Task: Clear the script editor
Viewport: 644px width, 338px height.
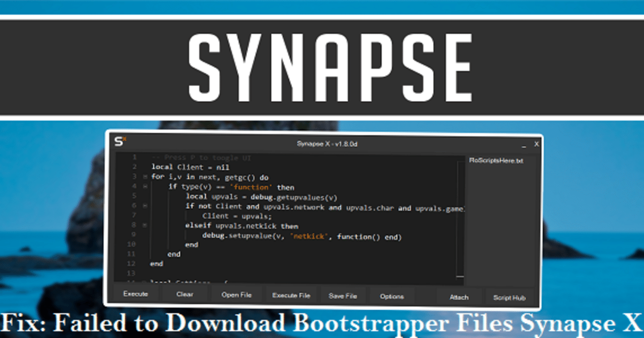Action: pyautogui.click(x=185, y=294)
